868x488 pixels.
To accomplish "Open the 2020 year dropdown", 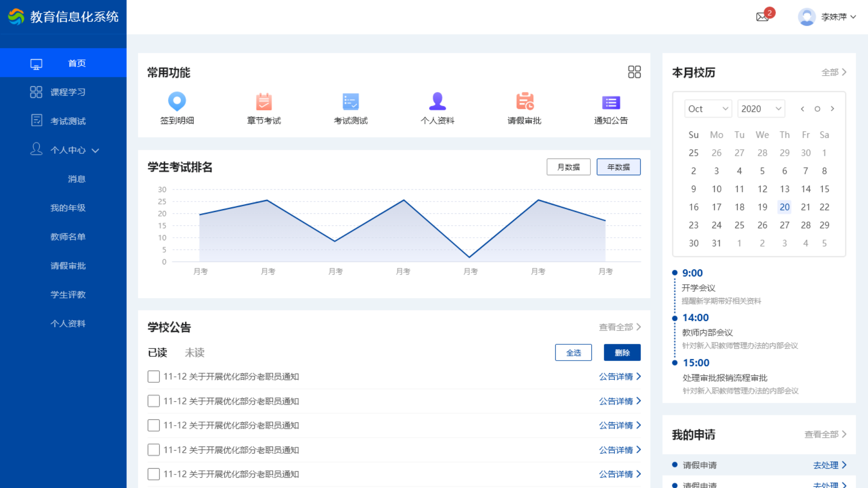I will (x=761, y=109).
